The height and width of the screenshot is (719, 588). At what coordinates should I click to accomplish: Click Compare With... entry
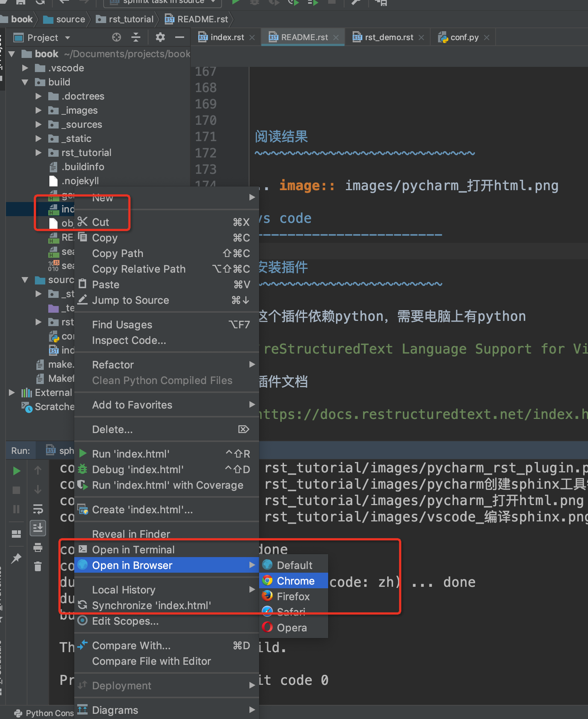coord(166,645)
